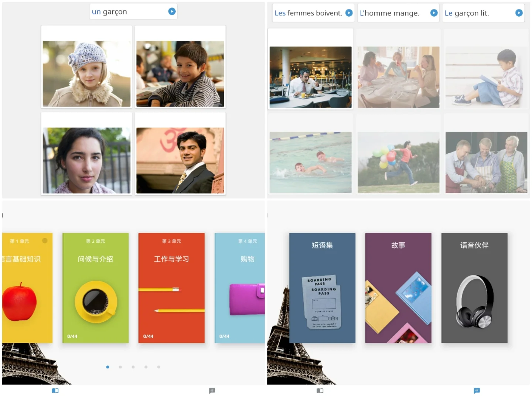The width and height of the screenshot is (532, 399).
Task: Tap the book icon in right panel bottom bar
Action: 320,391
